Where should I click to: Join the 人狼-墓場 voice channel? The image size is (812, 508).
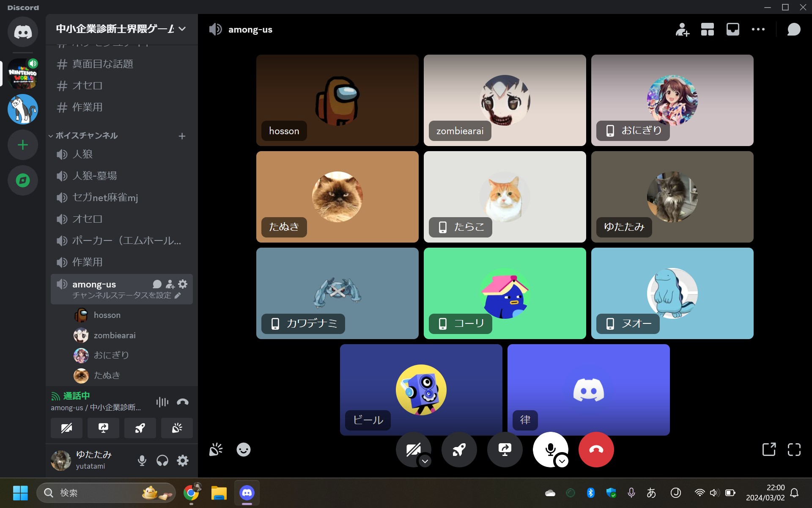[121, 176]
